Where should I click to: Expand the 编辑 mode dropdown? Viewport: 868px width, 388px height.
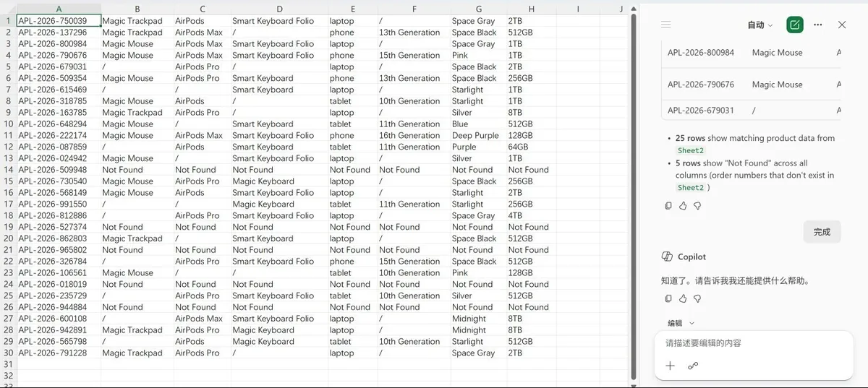click(681, 323)
